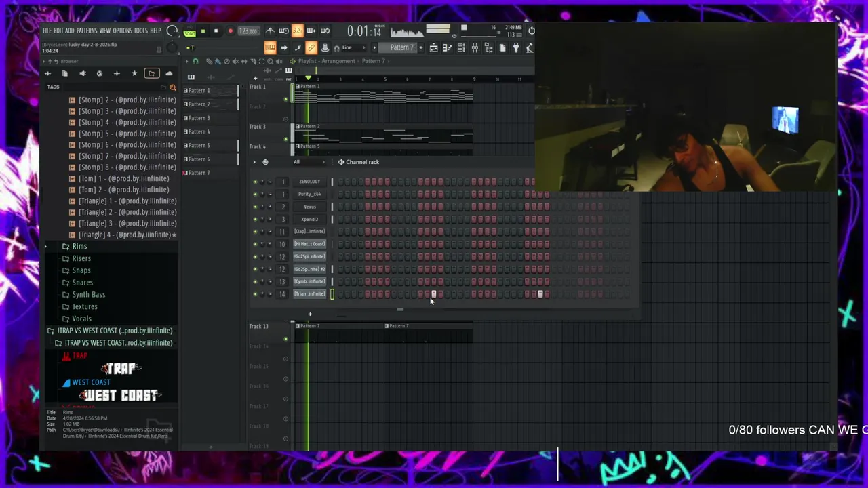Screen dimensions: 868x488
Task: Adjust the master volume knob near HELP
Action: point(172,30)
